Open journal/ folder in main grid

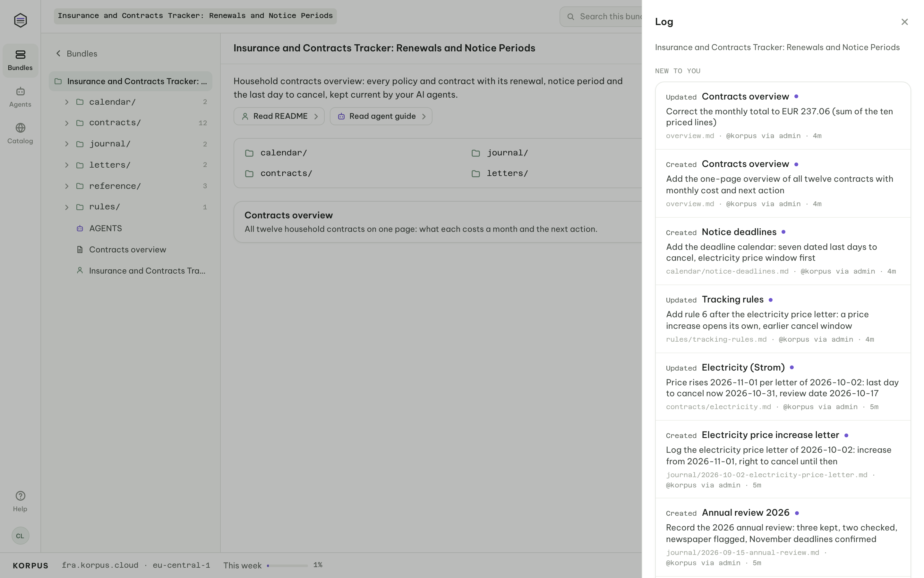click(500, 153)
